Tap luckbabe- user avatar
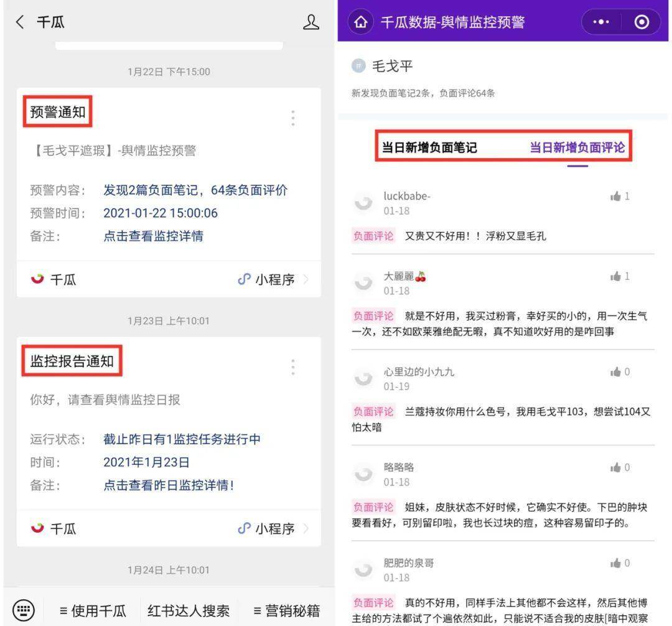672x626 pixels. coord(363,203)
